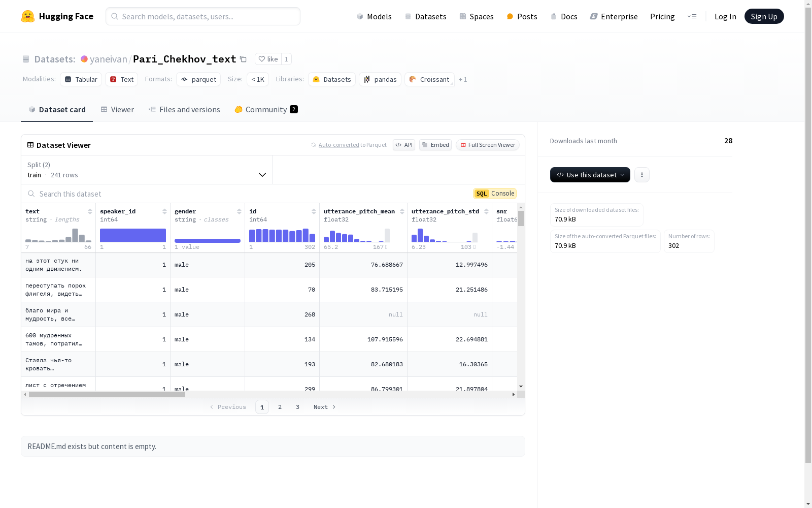812x508 pixels.
Task: Click the cell with value 22.694881
Action: (471, 339)
